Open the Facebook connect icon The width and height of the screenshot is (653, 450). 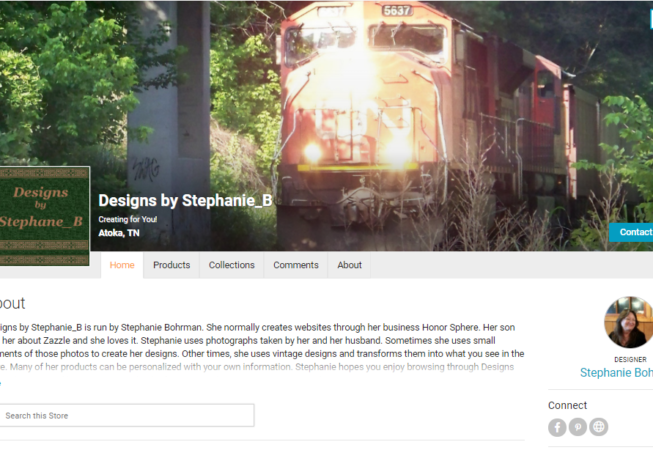coord(557,427)
